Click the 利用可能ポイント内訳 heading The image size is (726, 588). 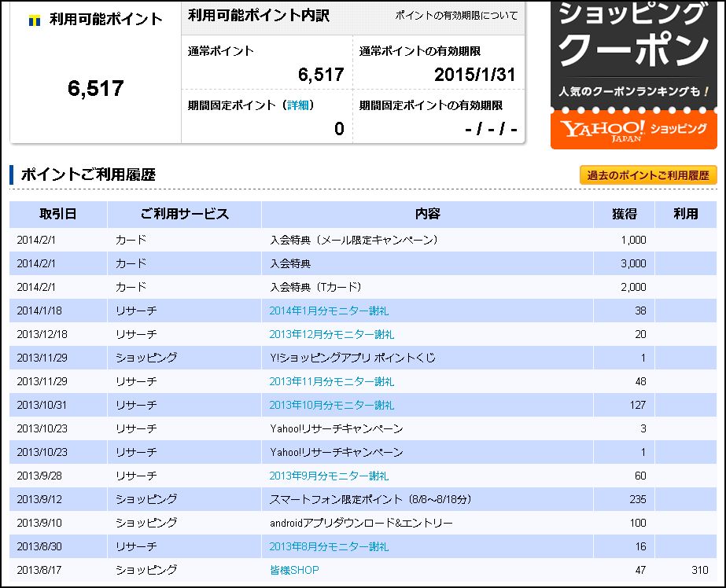pos(259,15)
